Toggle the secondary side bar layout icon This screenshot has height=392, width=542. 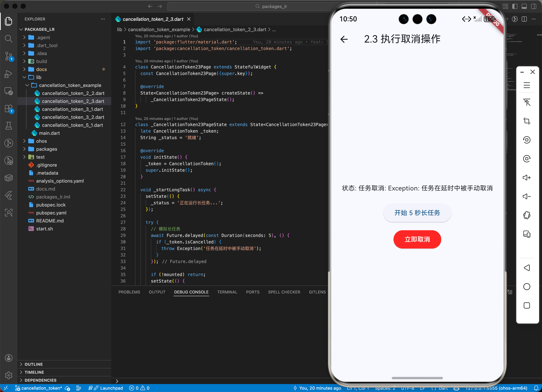[x=534, y=7]
